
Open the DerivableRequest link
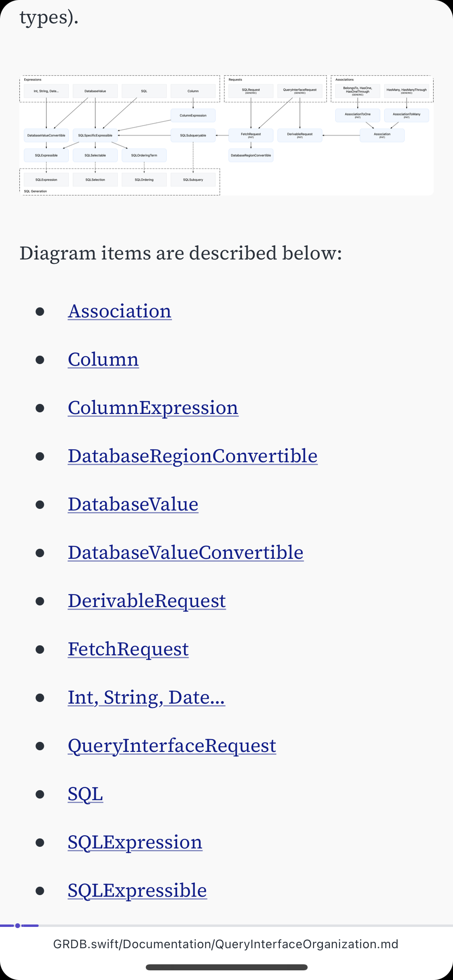click(x=147, y=601)
